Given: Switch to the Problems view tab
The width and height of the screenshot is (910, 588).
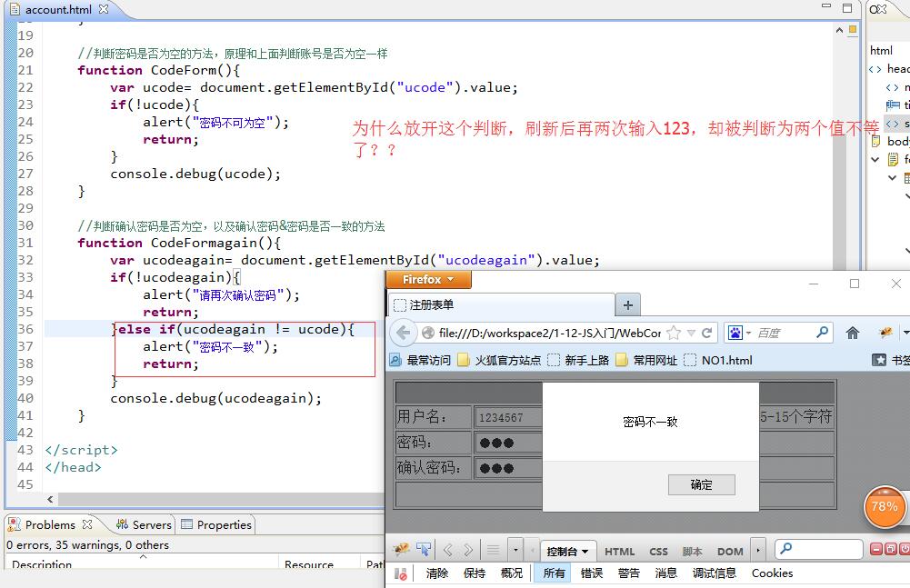Looking at the screenshot, I should tap(50, 524).
